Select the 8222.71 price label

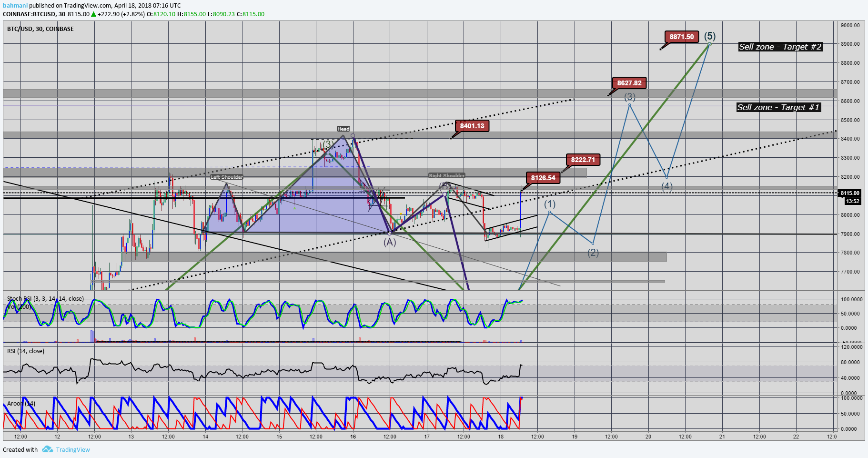click(583, 160)
